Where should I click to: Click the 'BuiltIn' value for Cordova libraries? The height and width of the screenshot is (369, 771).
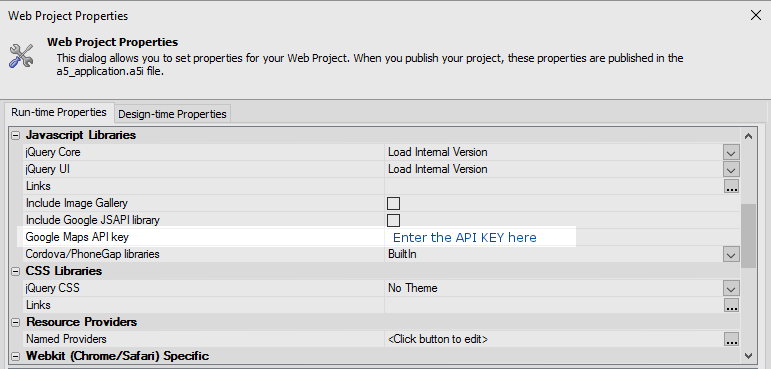[402, 254]
